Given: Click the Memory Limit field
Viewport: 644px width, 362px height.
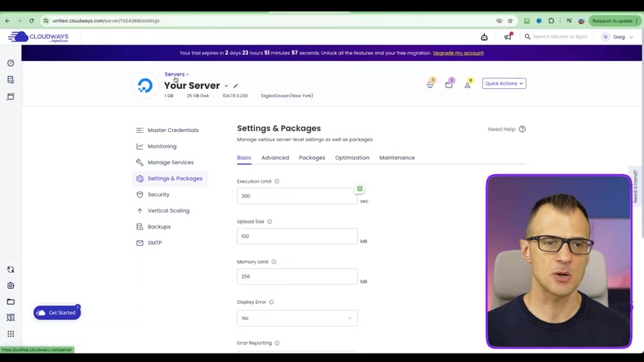Looking at the screenshot, I should click(x=297, y=277).
